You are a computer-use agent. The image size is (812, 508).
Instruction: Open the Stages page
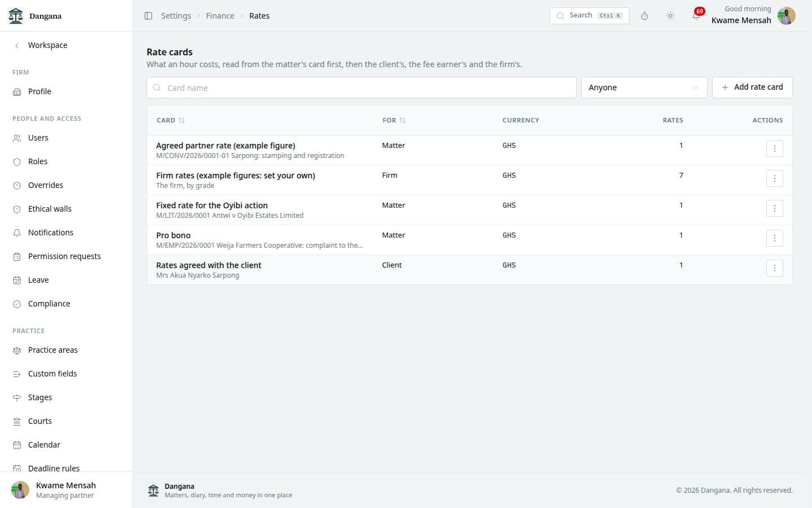point(66,397)
